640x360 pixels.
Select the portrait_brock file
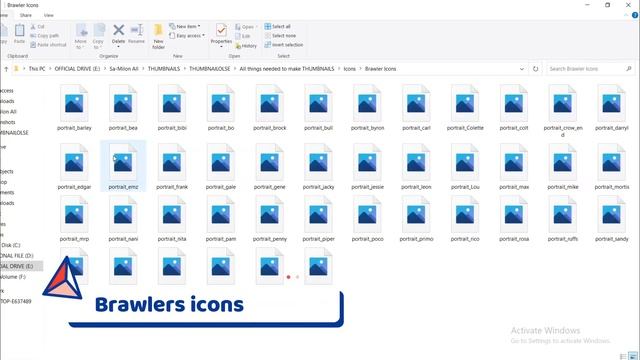click(270, 108)
